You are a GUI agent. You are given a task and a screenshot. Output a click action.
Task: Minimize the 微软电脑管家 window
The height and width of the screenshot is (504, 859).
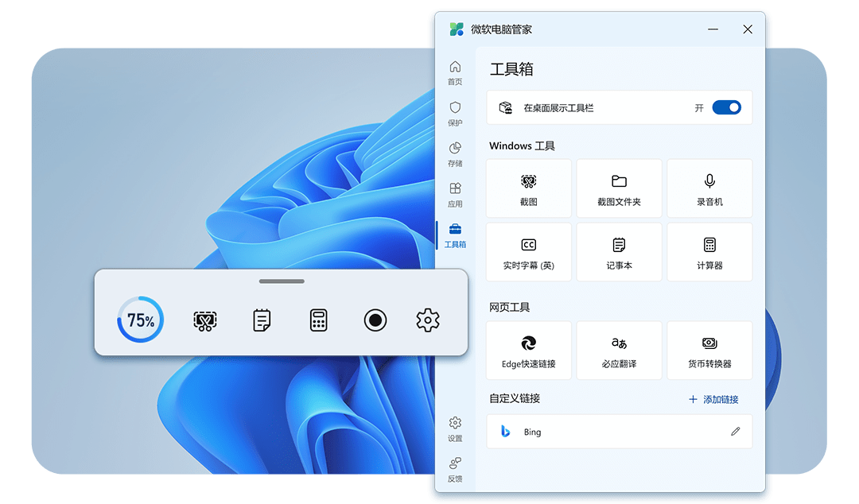(x=713, y=29)
